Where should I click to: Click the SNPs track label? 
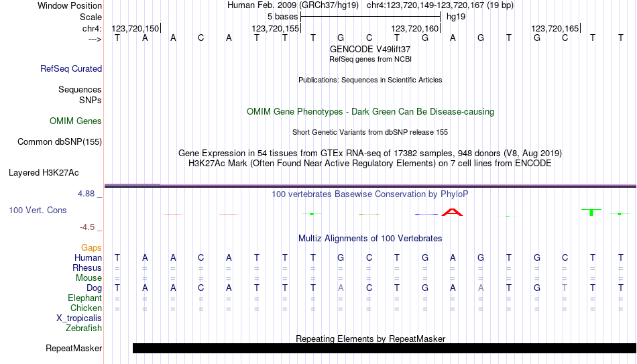tap(91, 101)
